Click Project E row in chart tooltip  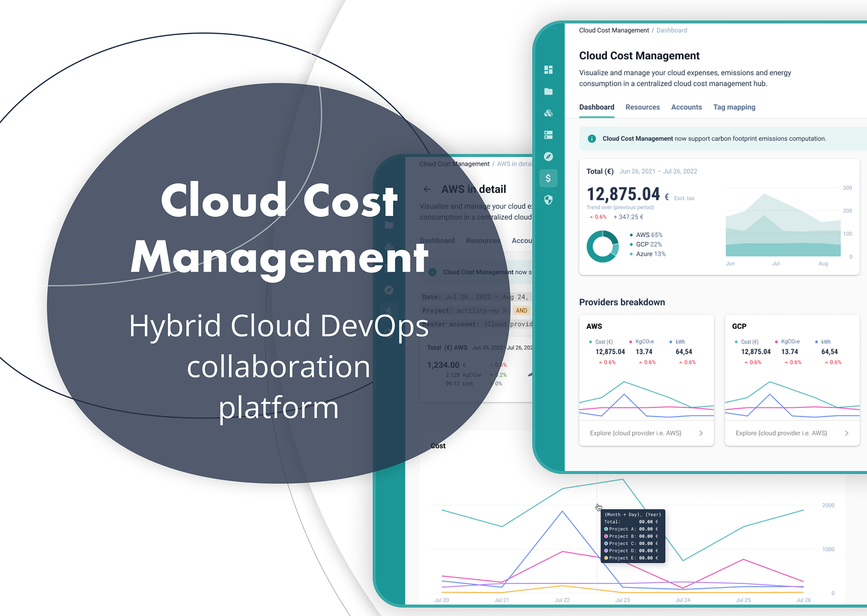coord(631,558)
